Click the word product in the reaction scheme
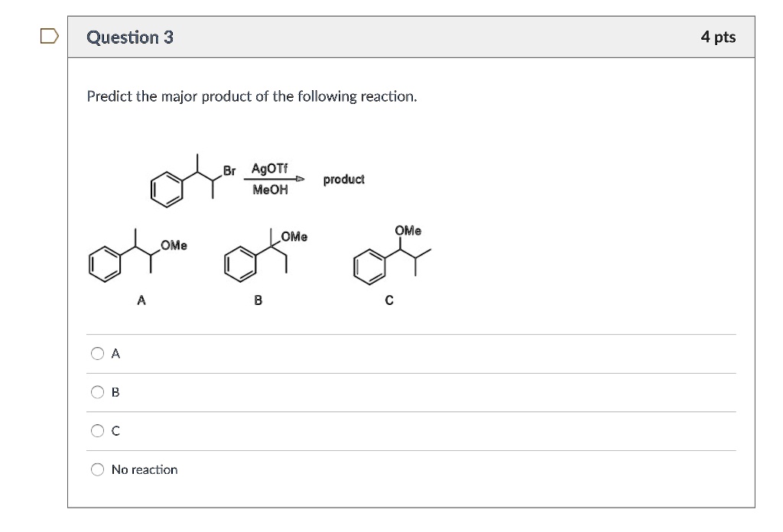This screenshot has width=783, height=532. coord(343,179)
